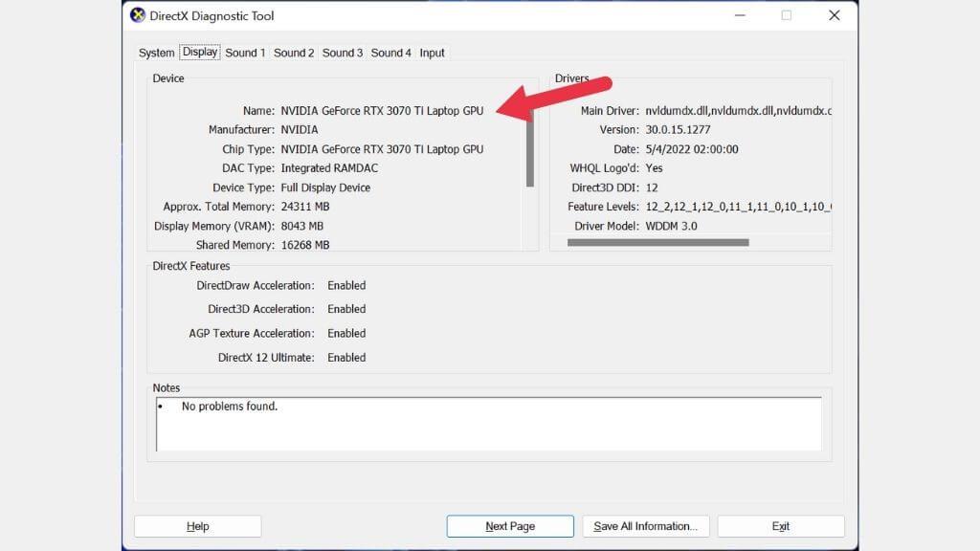Click Device Type value Full Display Device
The image size is (980, 551).
click(x=325, y=187)
